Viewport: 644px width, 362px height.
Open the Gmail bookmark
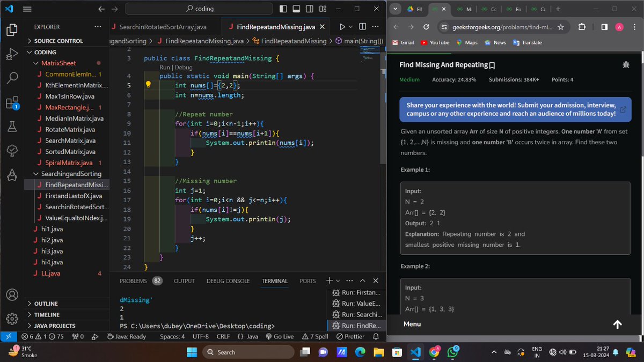click(x=403, y=42)
